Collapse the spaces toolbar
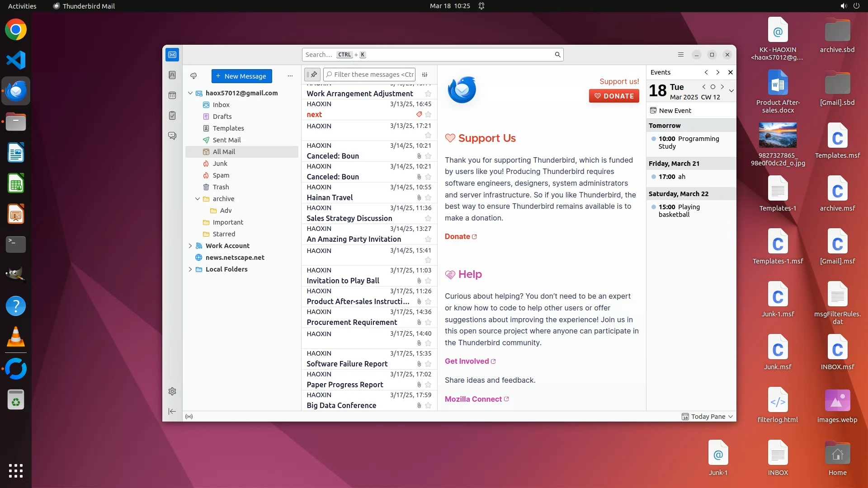The width and height of the screenshot is (868, 488). coord(172,411)
